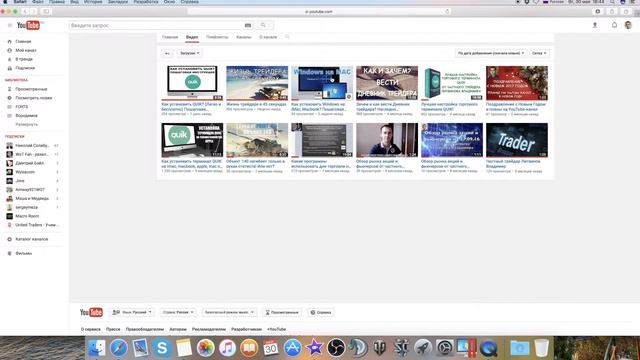The image size is (640, 360).
Task: Click the small back button beside Загрузки
Action: pyautogui.click(x=167, y=53)
